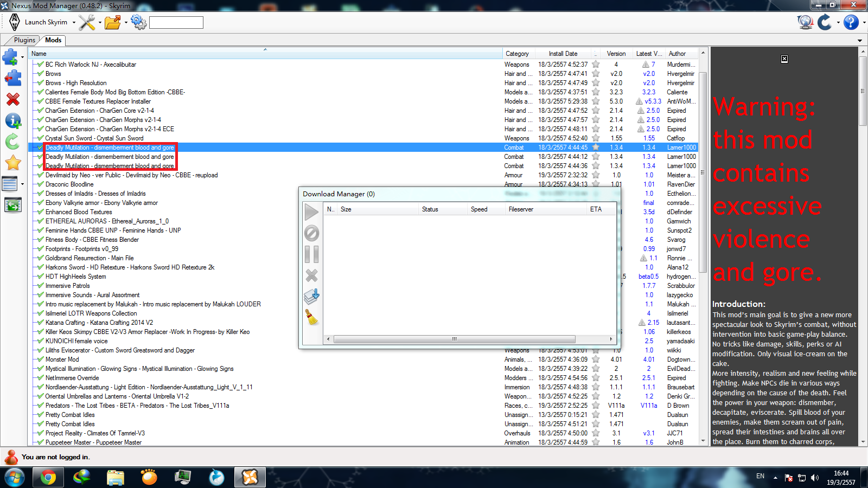
Task: Toggle the green check for Monster Mod
Action: point(40,359)
